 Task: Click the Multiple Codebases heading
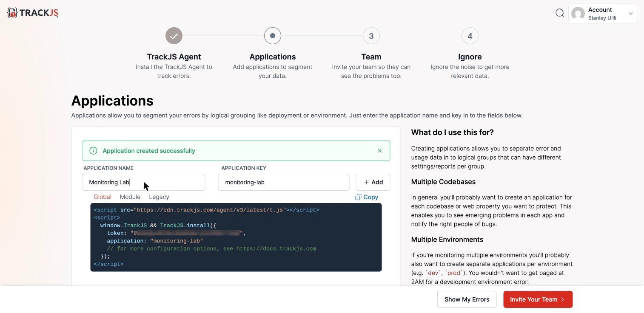pos(444,182)
